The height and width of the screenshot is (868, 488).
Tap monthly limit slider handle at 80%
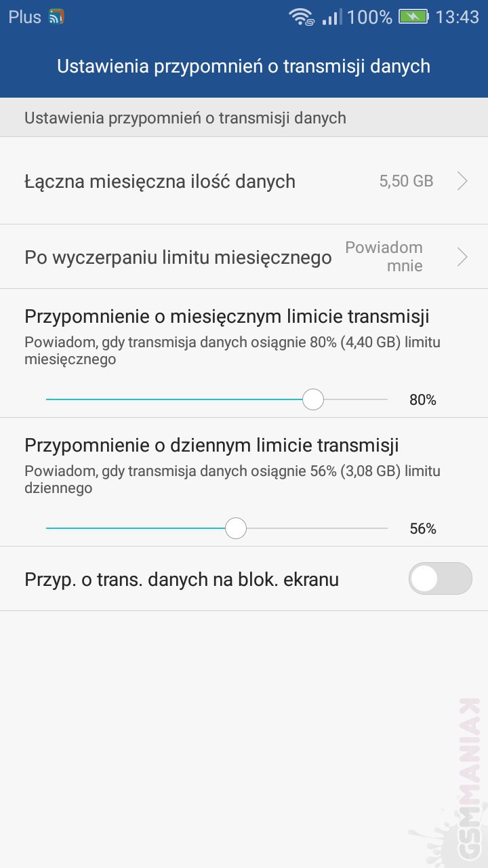[312, 399]
